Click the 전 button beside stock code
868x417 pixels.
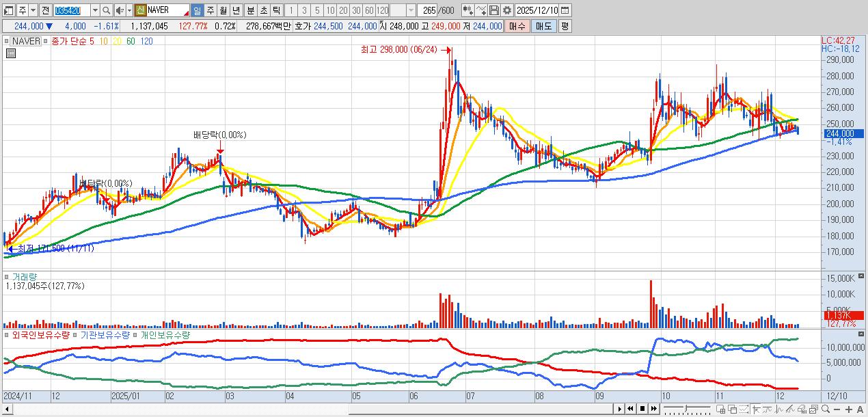tap(45, 10)
